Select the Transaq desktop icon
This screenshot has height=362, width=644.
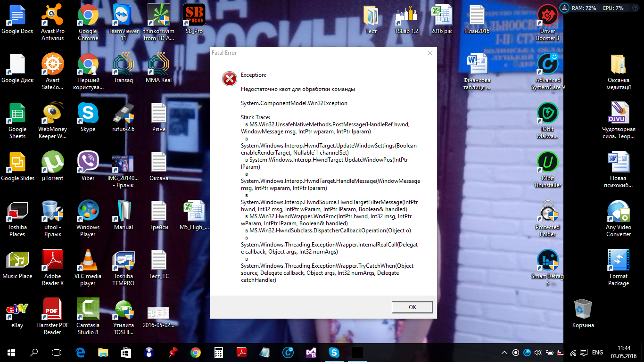pyautogui.click(x=124, y=69)
